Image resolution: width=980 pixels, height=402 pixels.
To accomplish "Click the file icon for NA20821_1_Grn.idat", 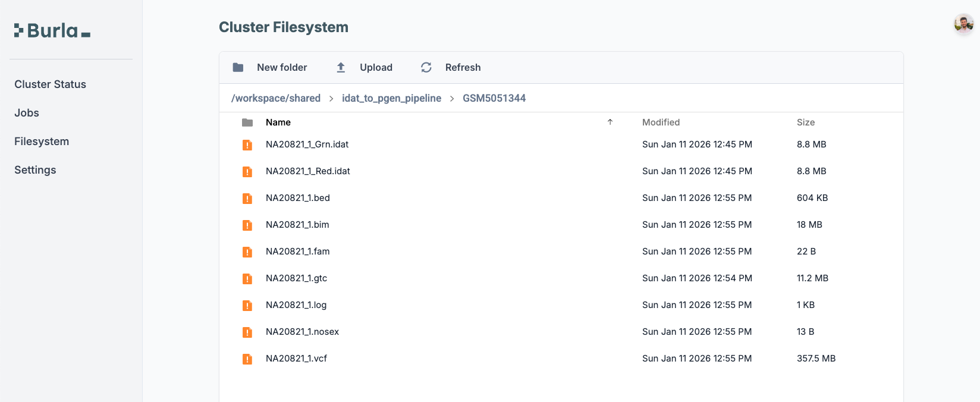I will [x=247, y=145].
